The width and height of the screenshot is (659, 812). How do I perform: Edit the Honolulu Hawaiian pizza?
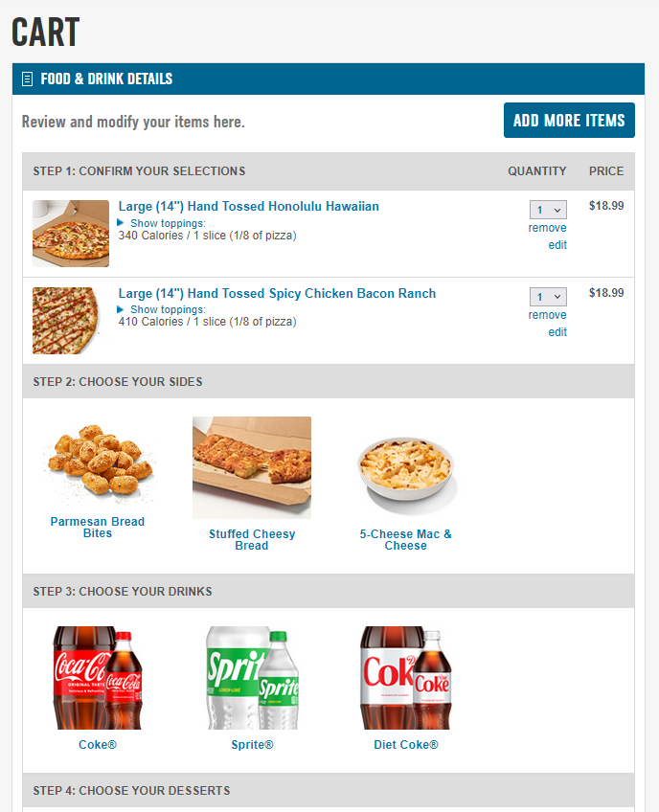[557, 245]
